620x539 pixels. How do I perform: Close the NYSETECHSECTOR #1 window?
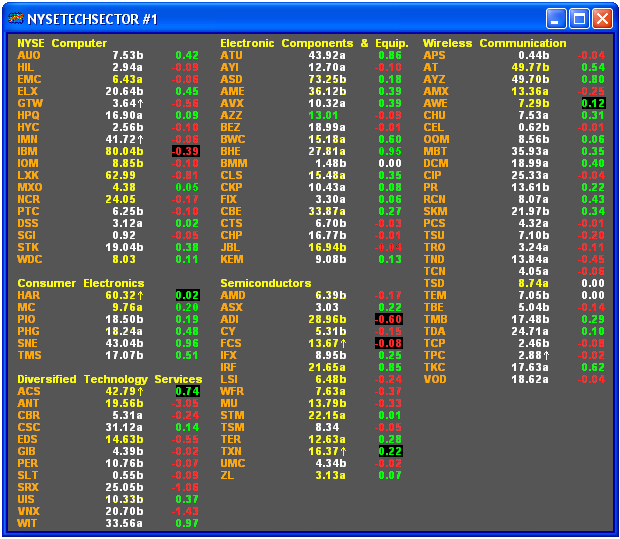click(x=602, y=19)
